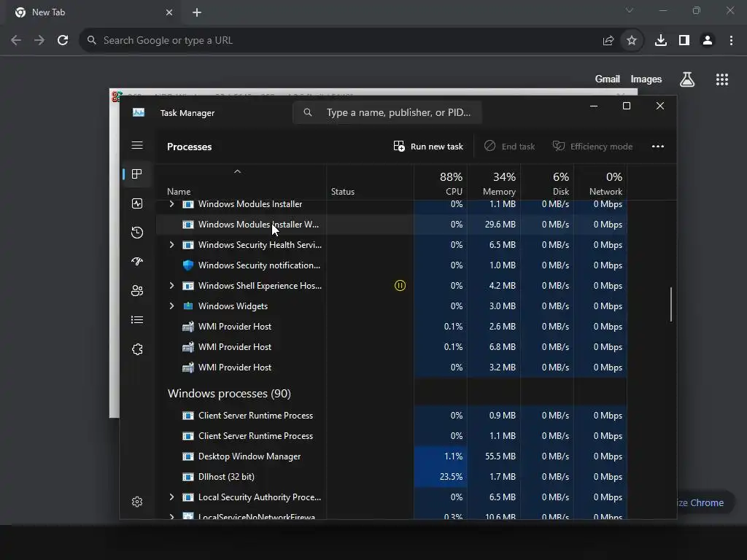This screenshot has height=560, width=747.
Task: Click the paused status icon for Shell Experience Host
Action: pos(400,286)
